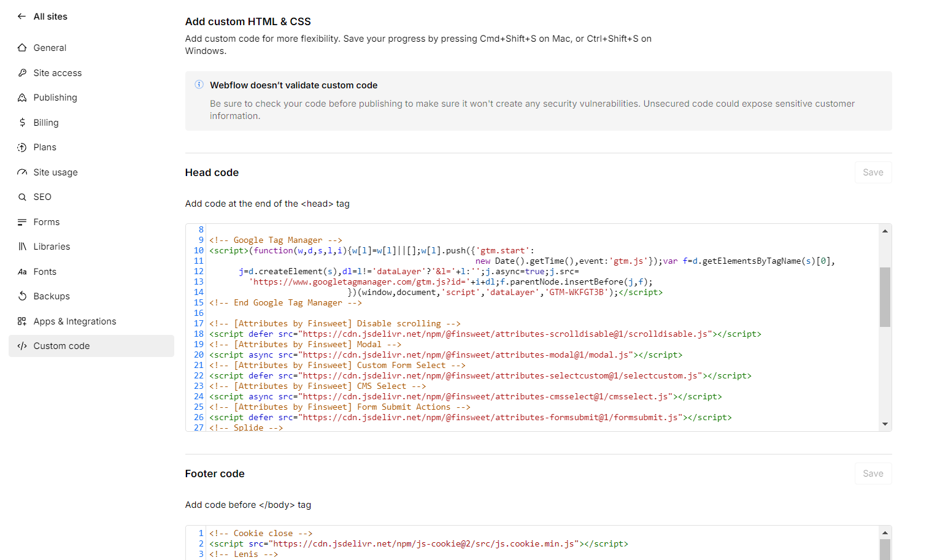
Task: Click the selectcustom.js script line
Action: click(x=480, y=376)
